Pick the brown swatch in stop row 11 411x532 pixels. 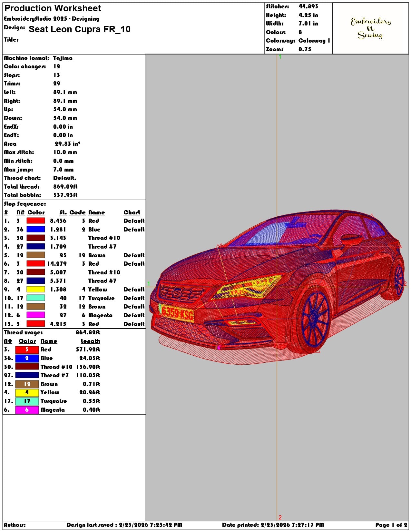[x=35, y=307]
